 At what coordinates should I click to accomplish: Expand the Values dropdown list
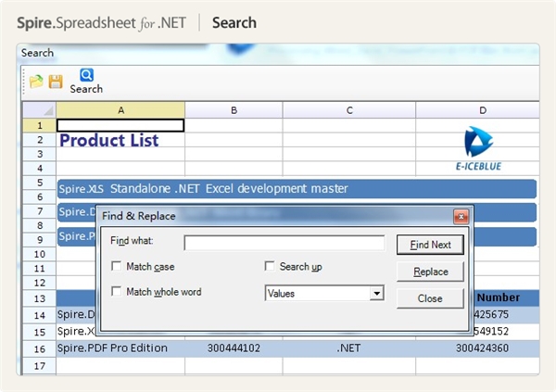376,294
